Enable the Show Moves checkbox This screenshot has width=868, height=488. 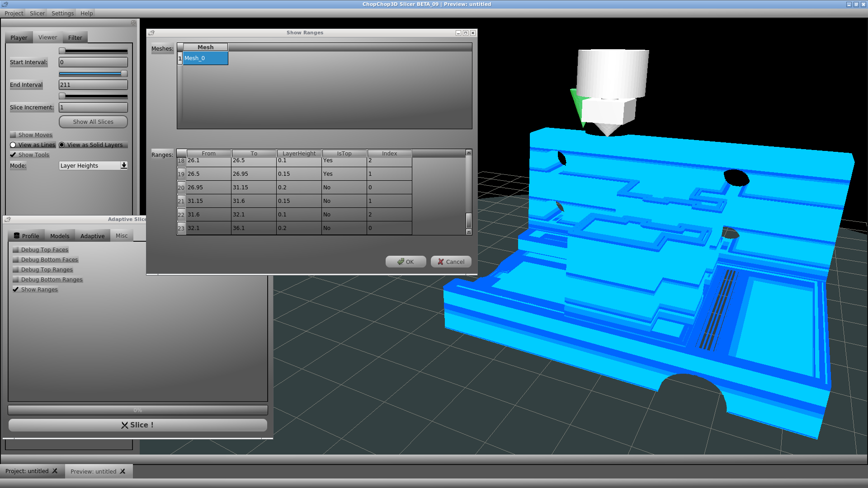pyautogui.click(x=13, y=135)
